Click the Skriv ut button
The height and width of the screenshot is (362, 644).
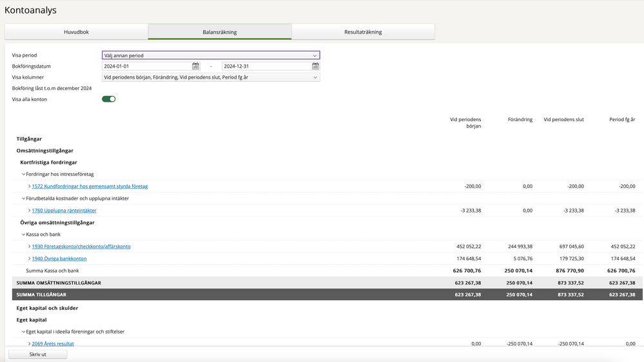click(38, 354)
